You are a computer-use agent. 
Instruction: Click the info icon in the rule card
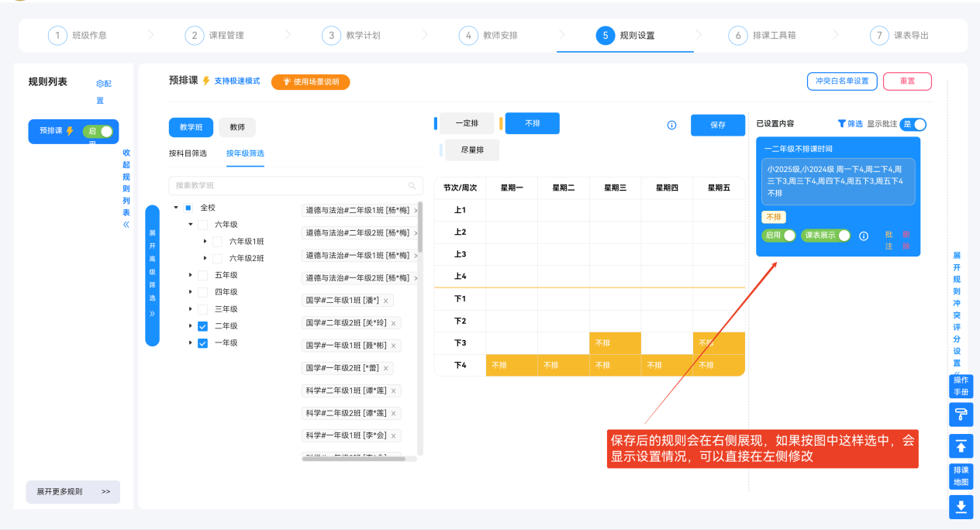pos(864,236)
